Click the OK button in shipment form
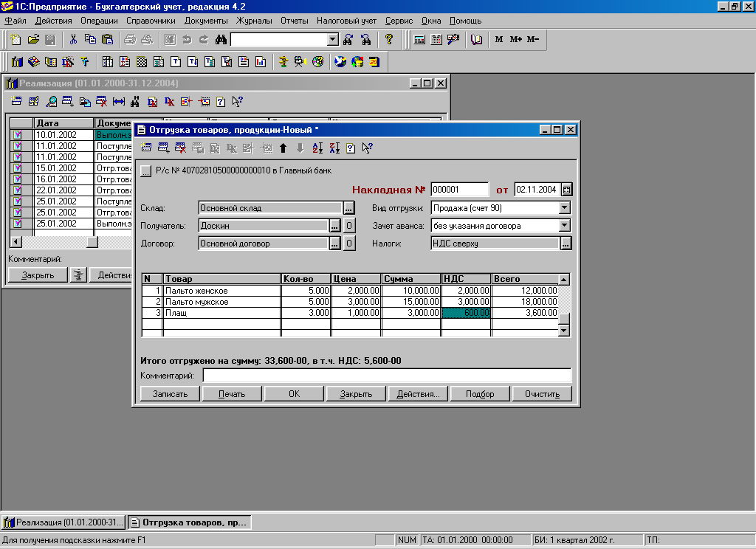The width and height of the screenshot is (756, 549). pyautogui.click(x=294, y=394)
